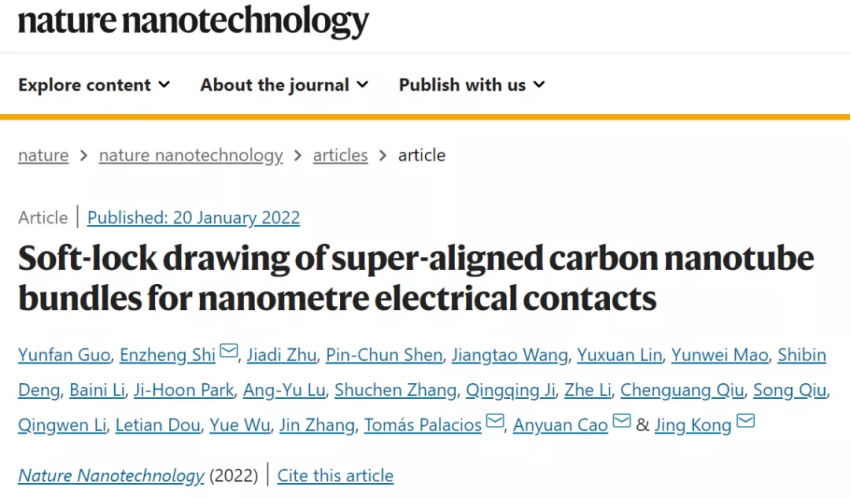Click the envelope icon after Tomás Palacios
Image resolution: width=851 pixels, height=499 pixels.
[495, 421]
